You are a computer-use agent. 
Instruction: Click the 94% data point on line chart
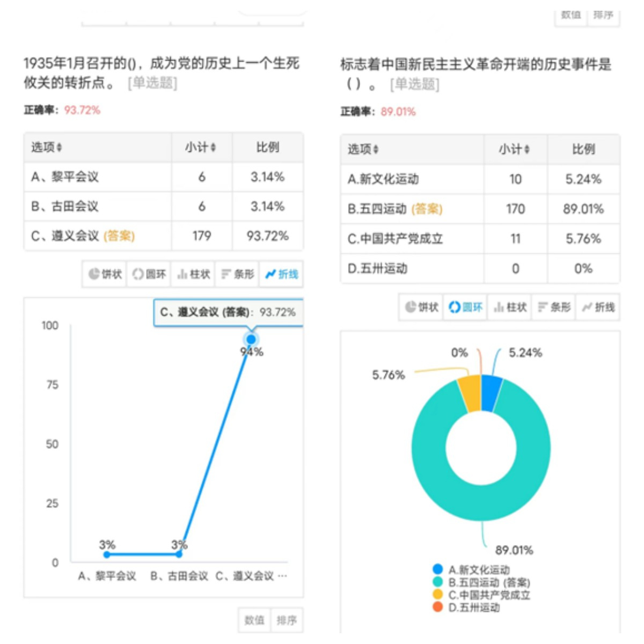tap(251, 340)
